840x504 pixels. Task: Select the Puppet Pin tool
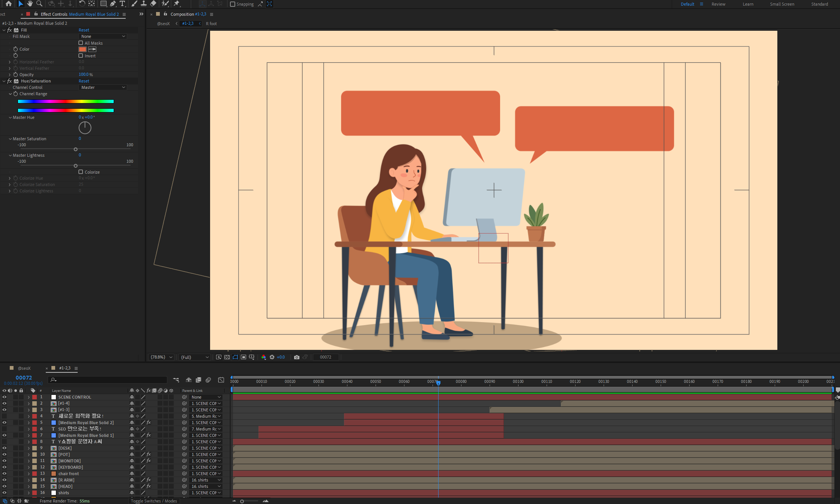pos(177,4)
